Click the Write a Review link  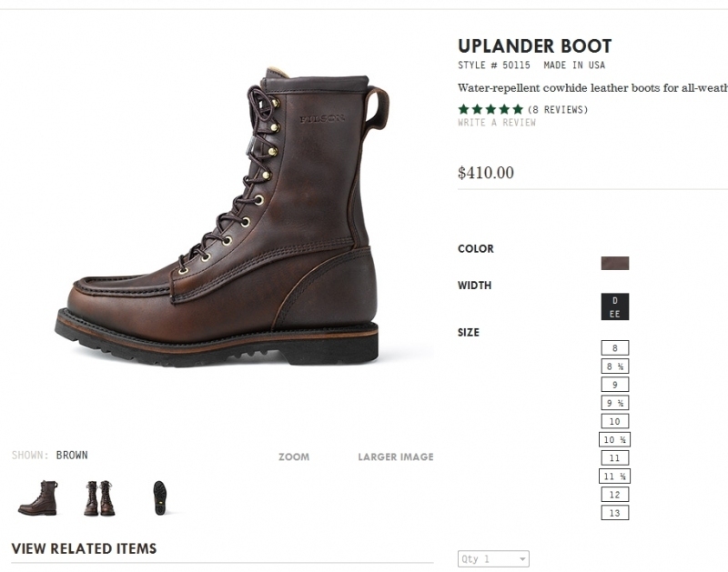coord(497,123)
